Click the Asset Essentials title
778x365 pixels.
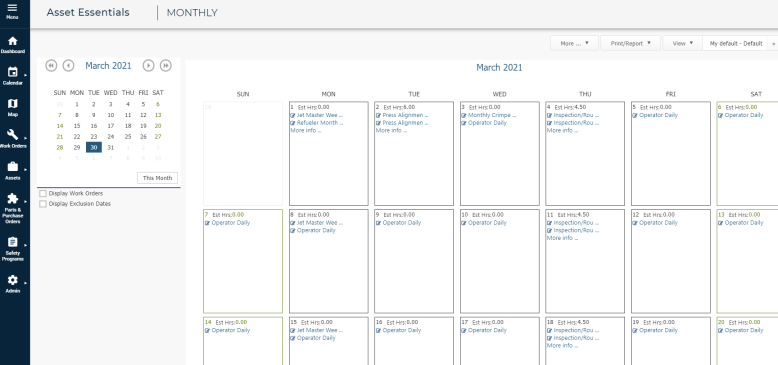pos(88,12)
